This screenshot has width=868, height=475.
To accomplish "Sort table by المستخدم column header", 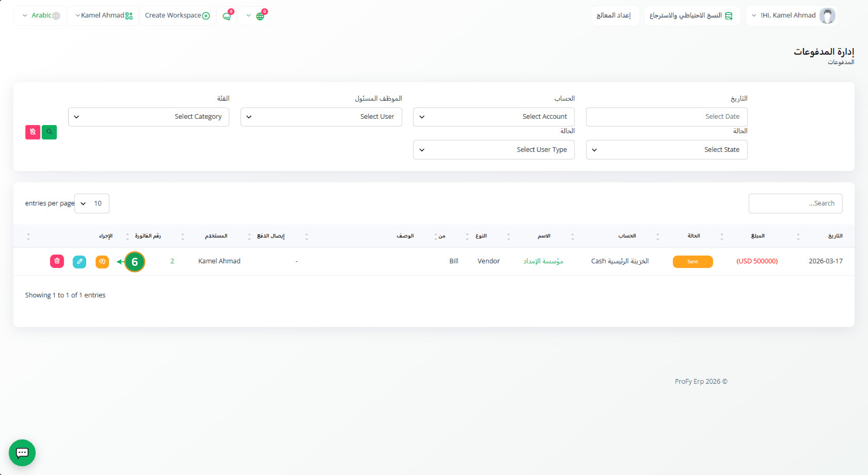I will [x=216, y=236].
